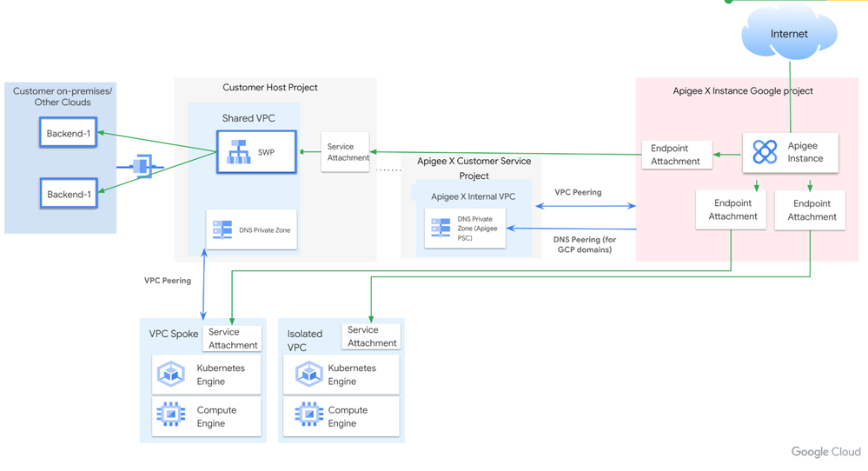Select 'Kubernetes Engine' text in VPC Spoke
868x471 pixels.
(x=221, y=375)
